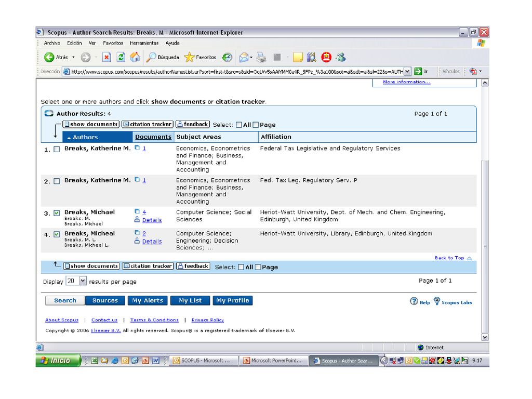Click the vertical scrollbar thumb
Screen dimensions: 532x399
485,247
